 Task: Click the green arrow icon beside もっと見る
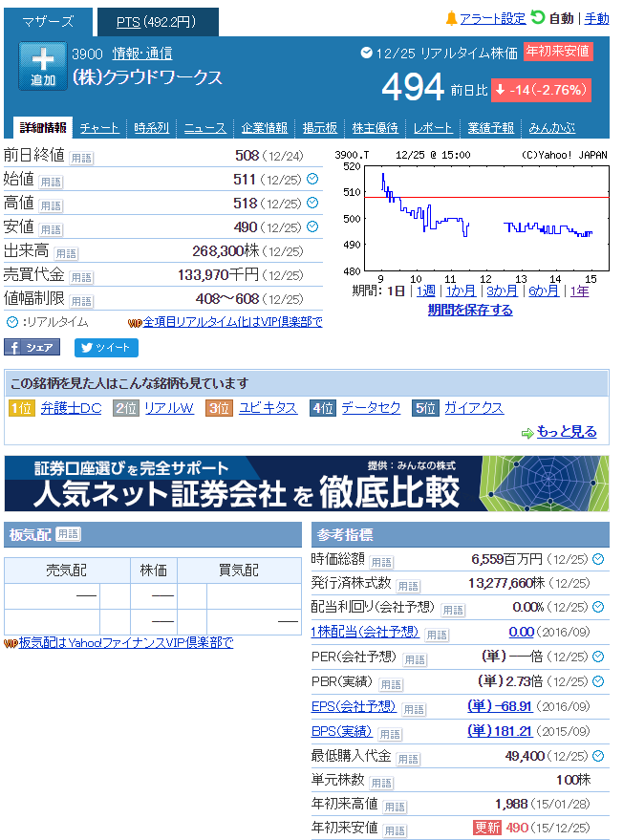tap(527, 433)
